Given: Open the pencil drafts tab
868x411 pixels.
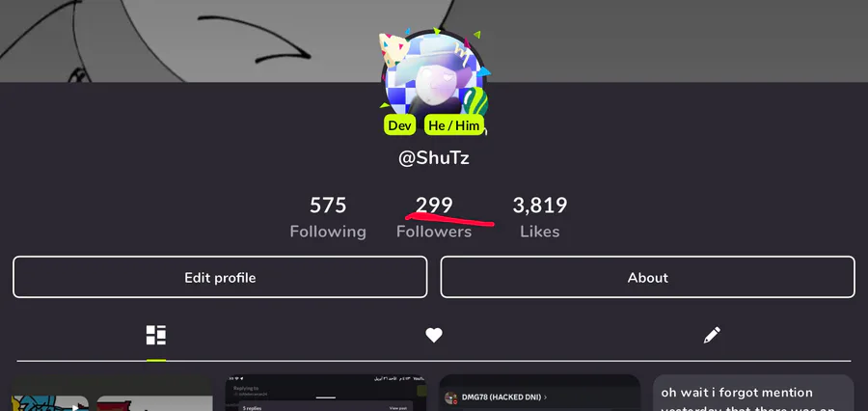Looking at the screenshot, I should click(x=712, y=335).
